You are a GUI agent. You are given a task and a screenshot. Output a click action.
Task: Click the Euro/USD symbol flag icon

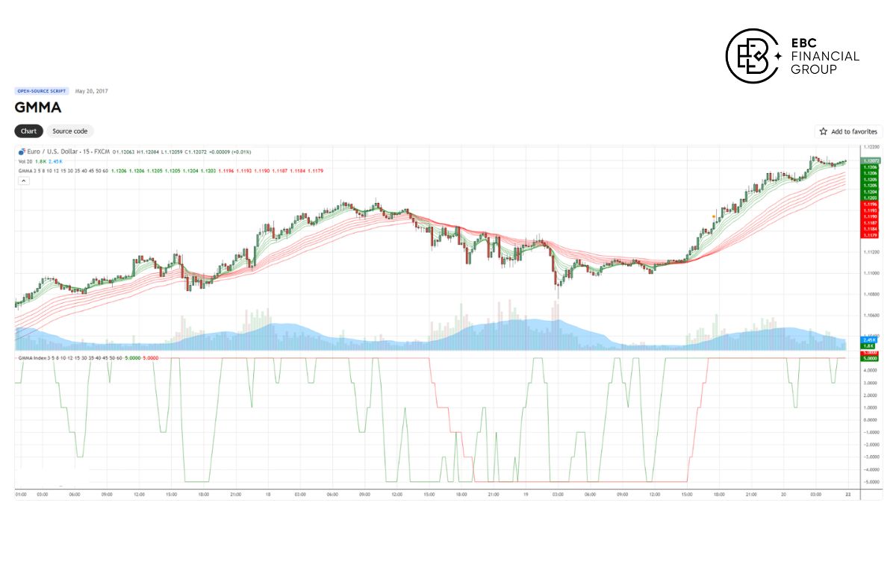click(22, 152)
